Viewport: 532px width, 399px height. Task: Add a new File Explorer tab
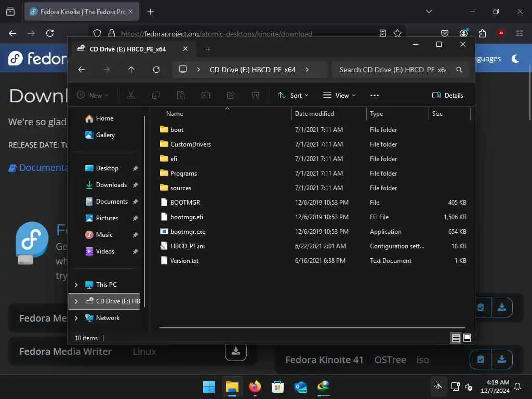pos(208,49)
